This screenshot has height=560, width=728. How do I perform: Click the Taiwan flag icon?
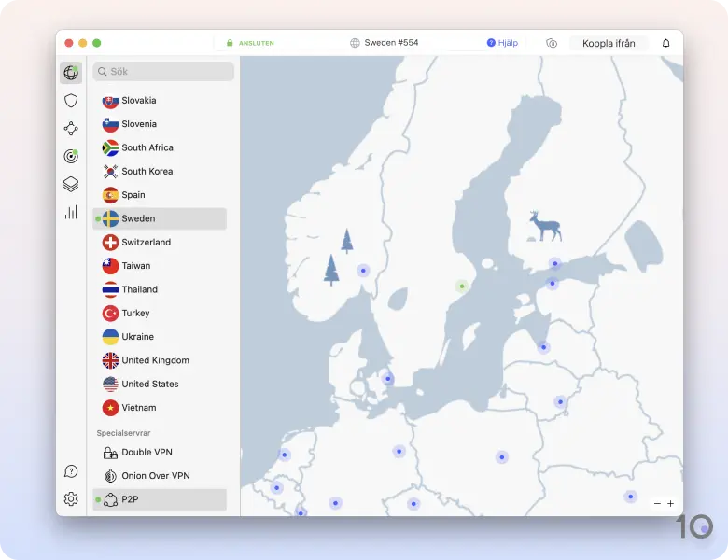coord(110,266)
